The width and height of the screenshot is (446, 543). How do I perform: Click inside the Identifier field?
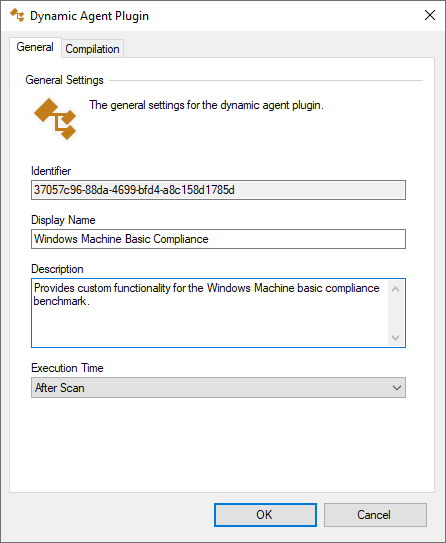(218, 190)
